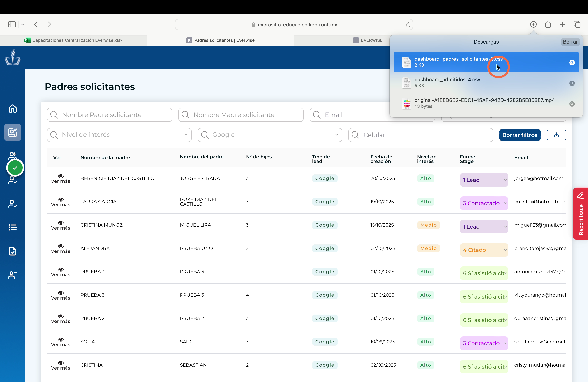The height and width of the screenshot is (382, 588).
Task: Switch to Capacitaciones Centralización Everwise.xlsx tab
Action: (73, 40)
